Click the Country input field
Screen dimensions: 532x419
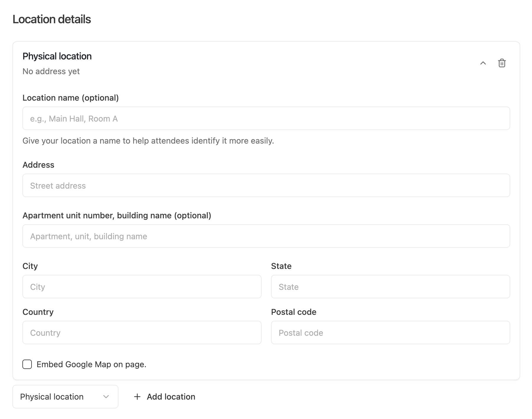pos(142,332)
